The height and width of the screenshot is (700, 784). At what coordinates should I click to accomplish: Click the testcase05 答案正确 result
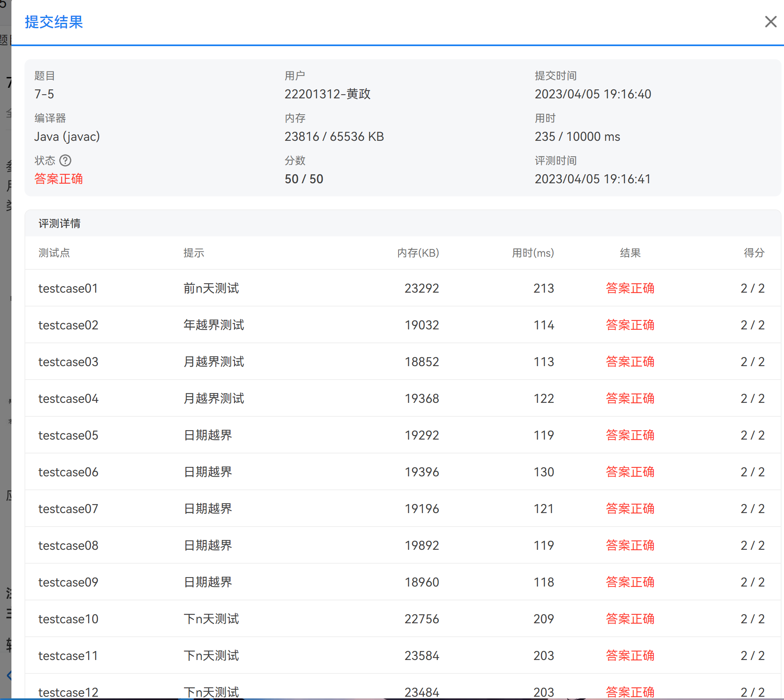point(630,435)
